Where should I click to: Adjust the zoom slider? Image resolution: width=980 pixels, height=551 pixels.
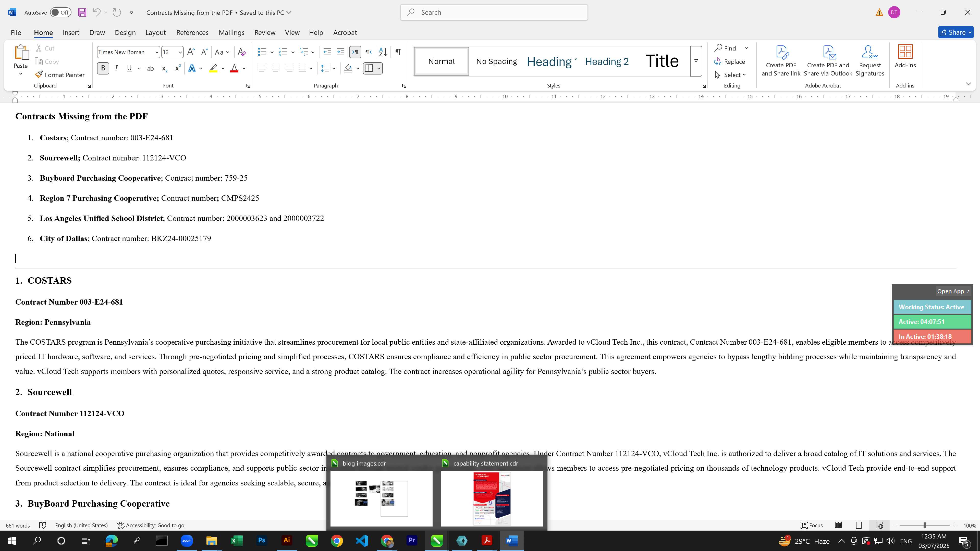coord(924,525)
